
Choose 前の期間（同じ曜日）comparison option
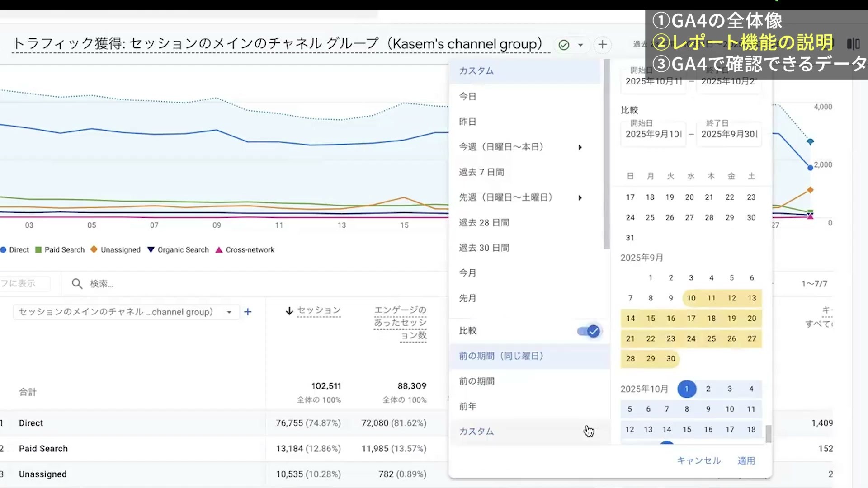(x=529, y=356)
